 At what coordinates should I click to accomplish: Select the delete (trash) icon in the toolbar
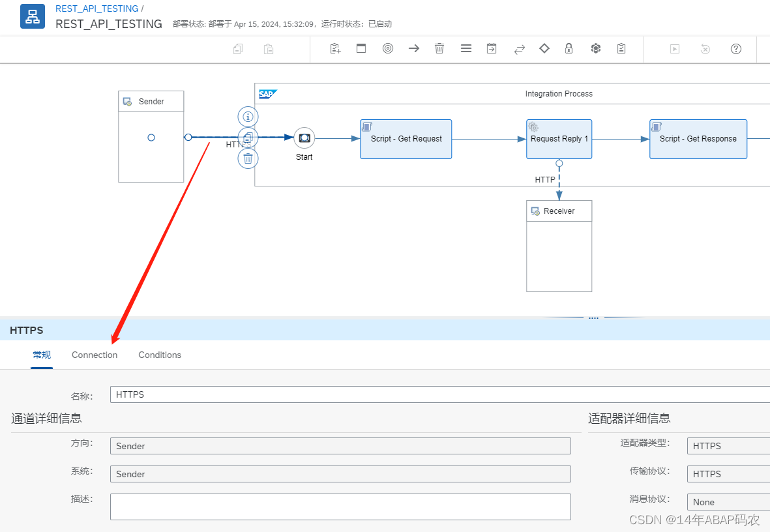click(x=439, y=48)
